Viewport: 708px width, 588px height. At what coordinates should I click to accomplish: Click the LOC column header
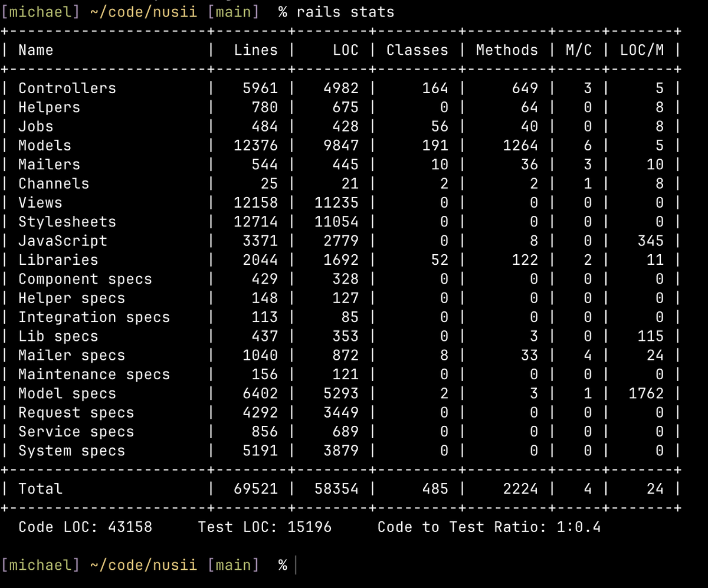(x=345, y=50)
